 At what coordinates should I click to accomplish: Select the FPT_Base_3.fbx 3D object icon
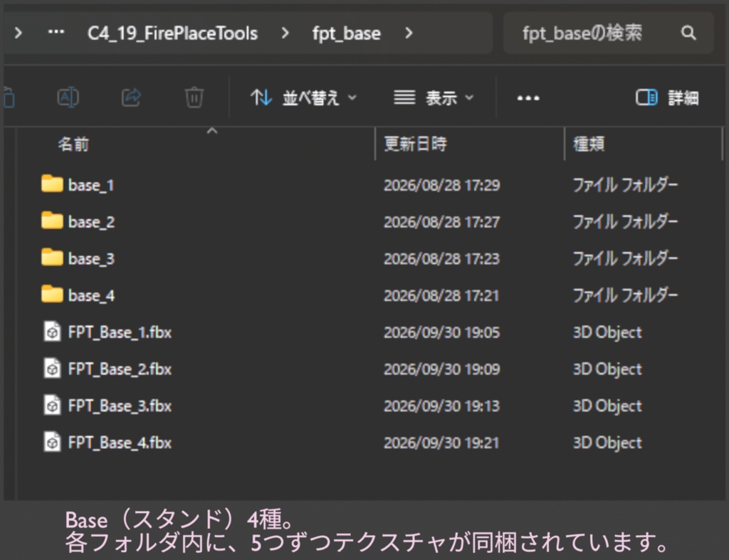(52, 405)
